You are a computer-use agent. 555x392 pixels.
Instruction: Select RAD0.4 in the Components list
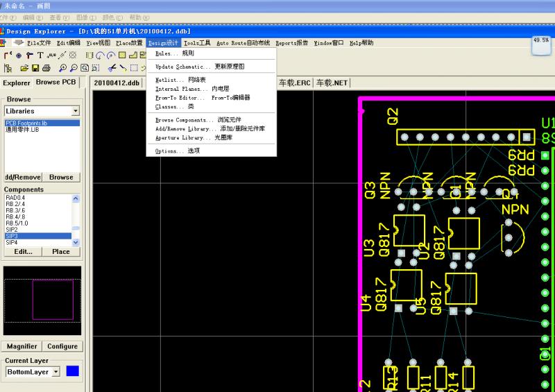tap(15, 198)
